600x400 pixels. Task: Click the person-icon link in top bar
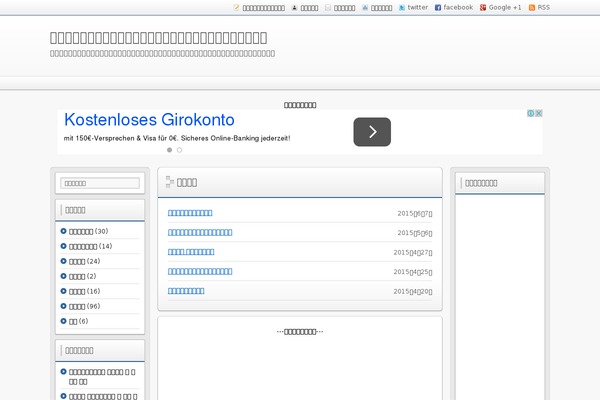(x=305, y=8)
